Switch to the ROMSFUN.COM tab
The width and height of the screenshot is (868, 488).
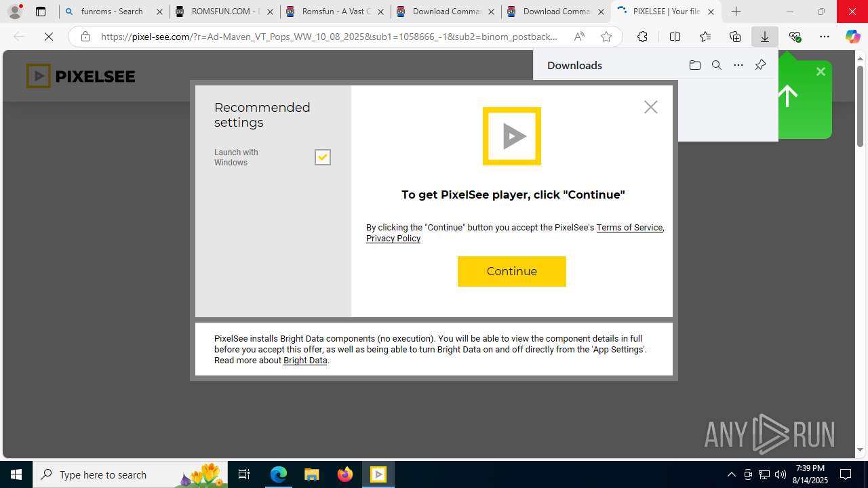pyautogui.click(x=224, y=12)
